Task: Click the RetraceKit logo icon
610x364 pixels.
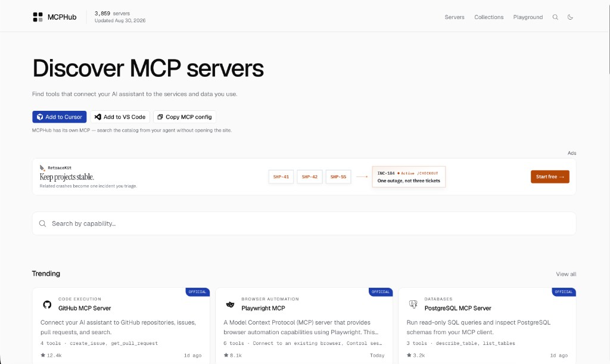Action: point(42,167)
